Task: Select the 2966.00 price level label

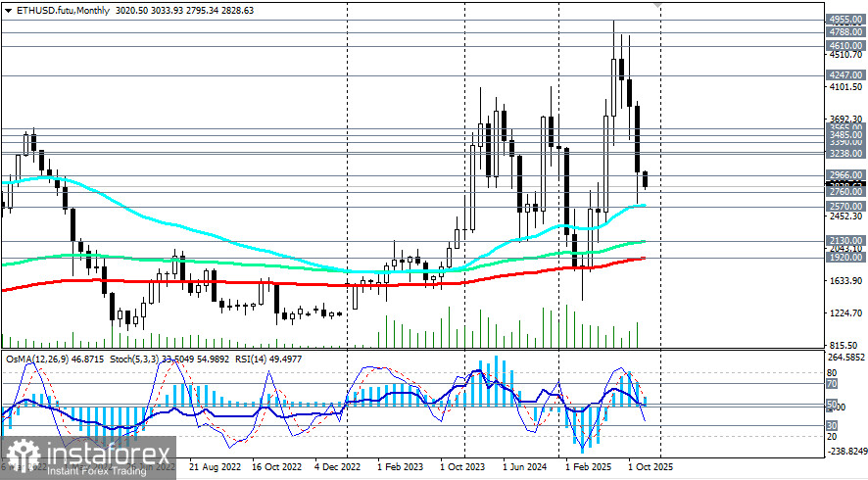Action: 845,175
